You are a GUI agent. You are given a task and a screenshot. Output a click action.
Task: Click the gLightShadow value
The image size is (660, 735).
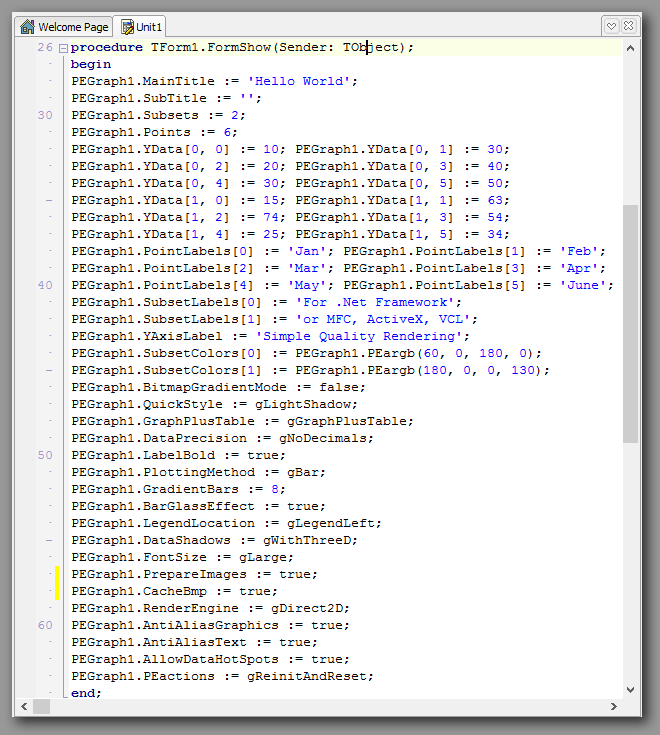click(303, 404)
